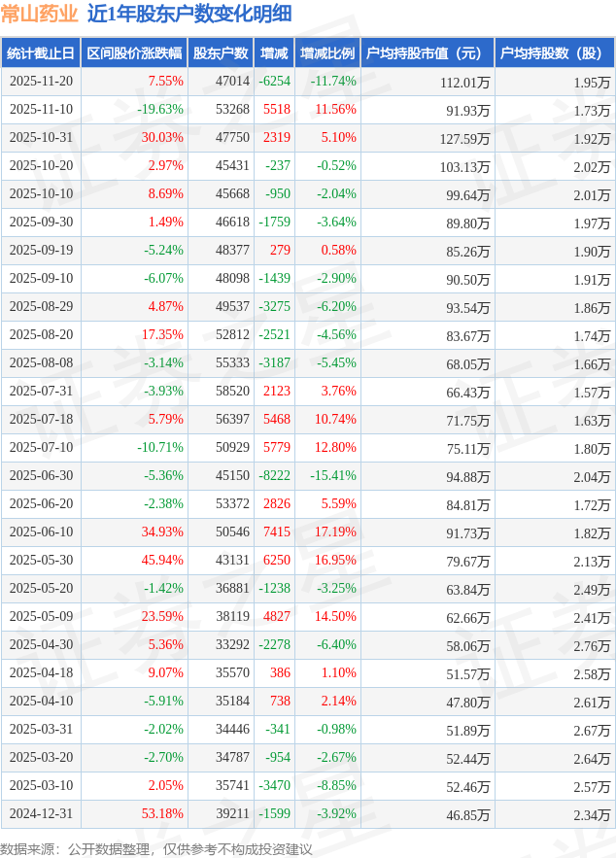Select the 127.59万 market value cell
This screenshot has width=616, height=858.
[464, 138]
